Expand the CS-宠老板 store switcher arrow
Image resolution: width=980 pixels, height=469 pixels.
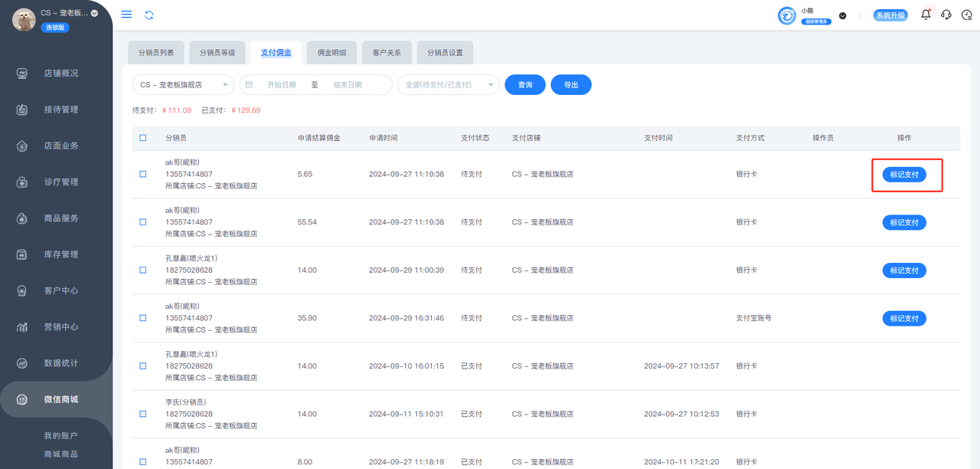click(x=94, y=13)
